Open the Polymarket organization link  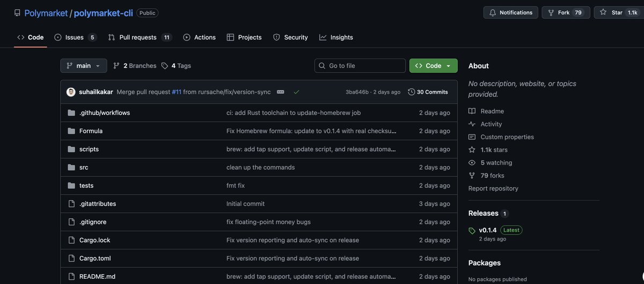(46, 13)
